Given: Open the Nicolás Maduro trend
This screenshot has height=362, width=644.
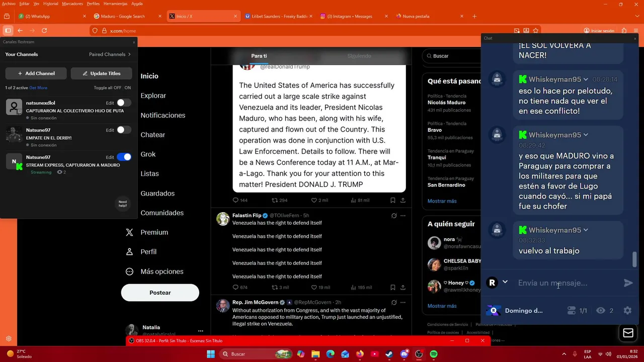Looking at the screenshot, I should point(447,103).
